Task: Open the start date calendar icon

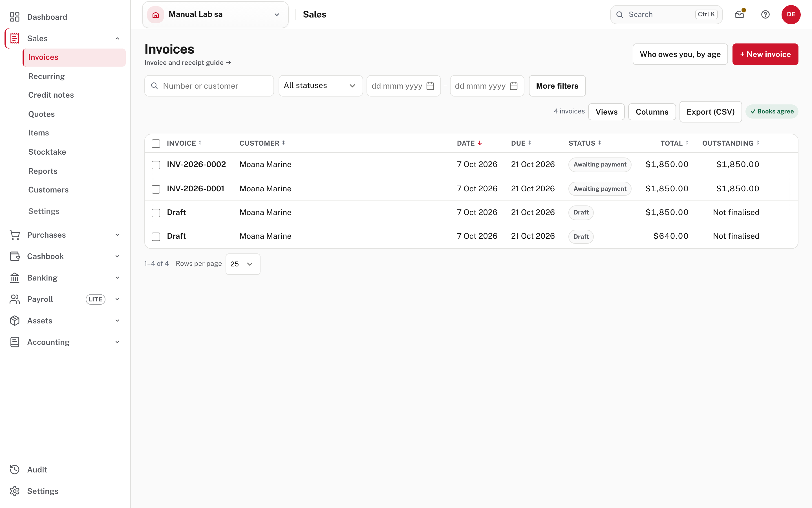Action: tap(430, 86)
